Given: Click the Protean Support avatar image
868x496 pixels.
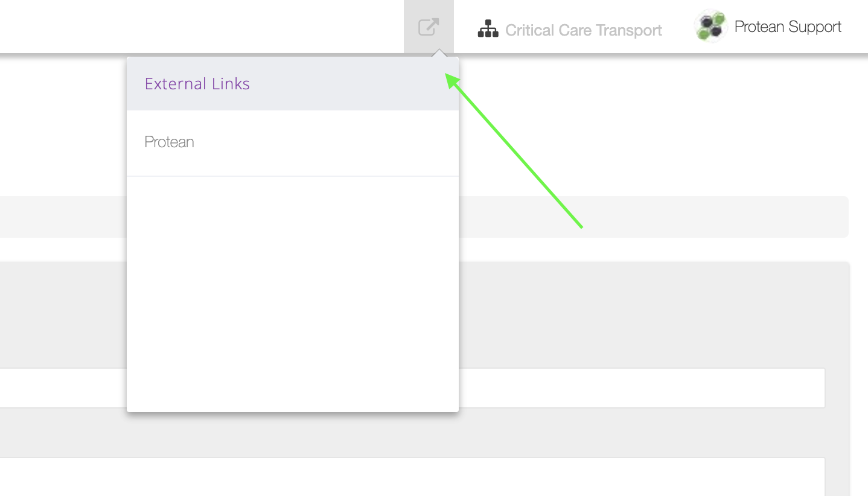Looking at the screenshot, I should tap(711, 27).
